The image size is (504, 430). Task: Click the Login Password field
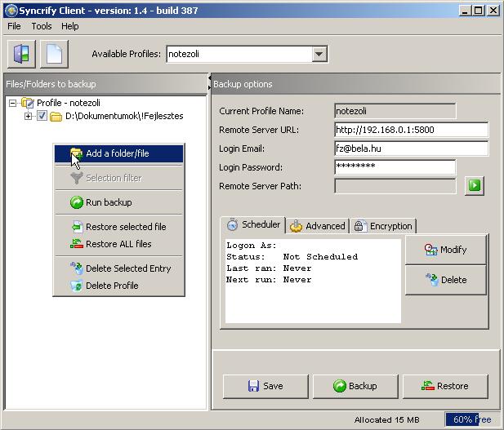(395, 167)
